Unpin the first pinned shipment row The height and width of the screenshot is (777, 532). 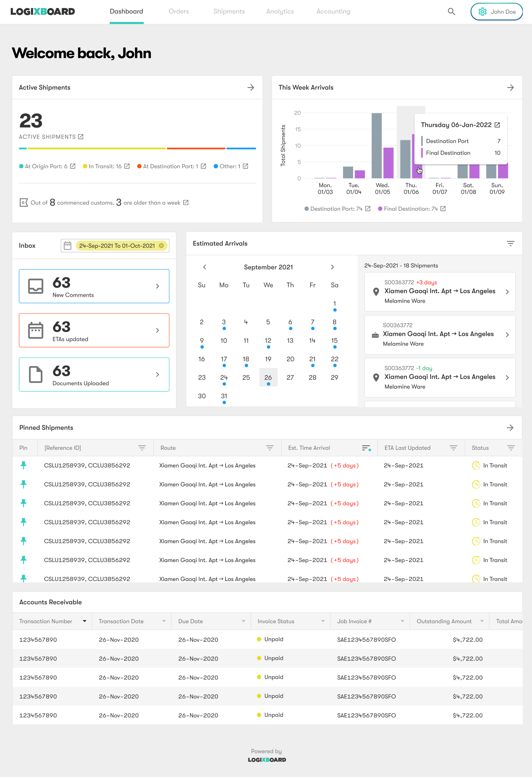[x=23, y=465]
